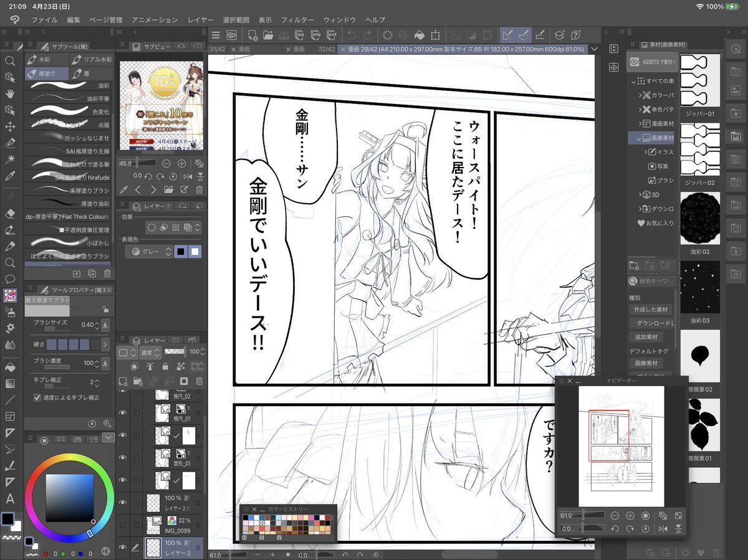Switch to 水彩 sub tool group

[x=47, y=59]
